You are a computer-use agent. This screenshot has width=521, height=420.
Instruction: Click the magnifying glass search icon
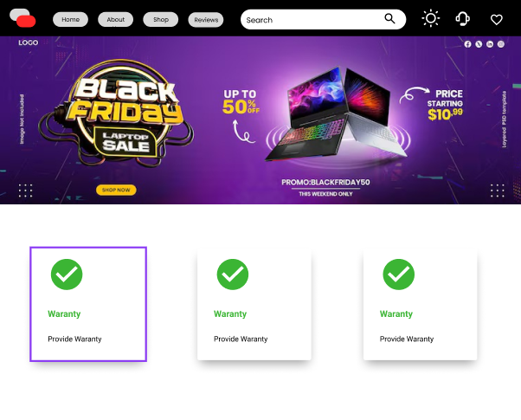coord(390,19)
